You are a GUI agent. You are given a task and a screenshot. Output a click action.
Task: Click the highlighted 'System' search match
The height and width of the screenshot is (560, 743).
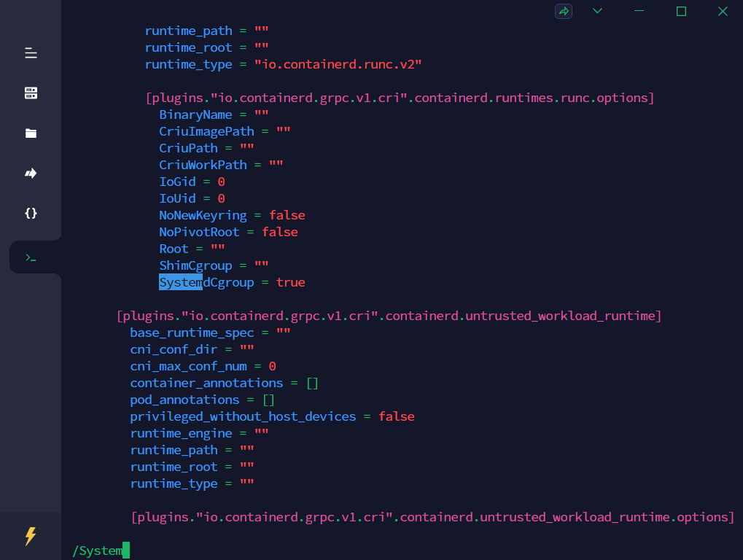click(181, 282)
